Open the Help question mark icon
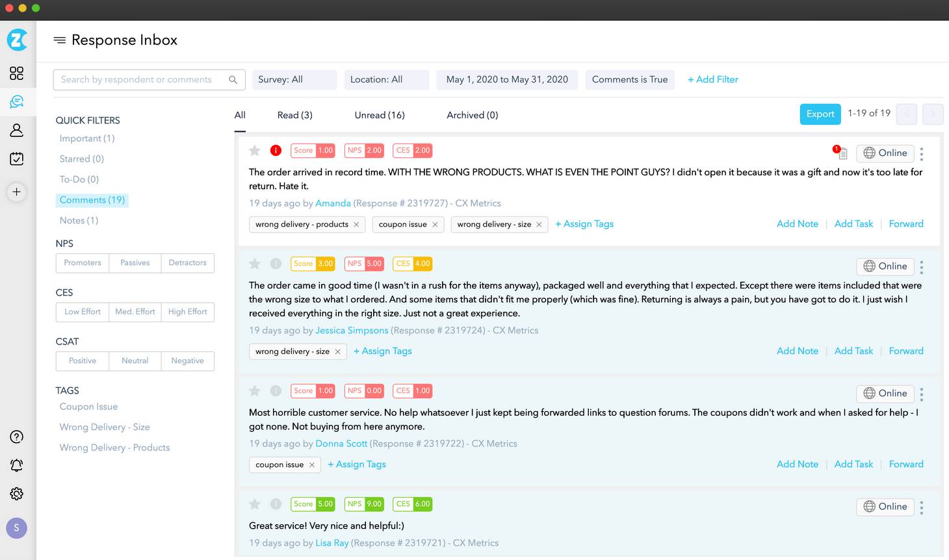 tap(17, 437)
